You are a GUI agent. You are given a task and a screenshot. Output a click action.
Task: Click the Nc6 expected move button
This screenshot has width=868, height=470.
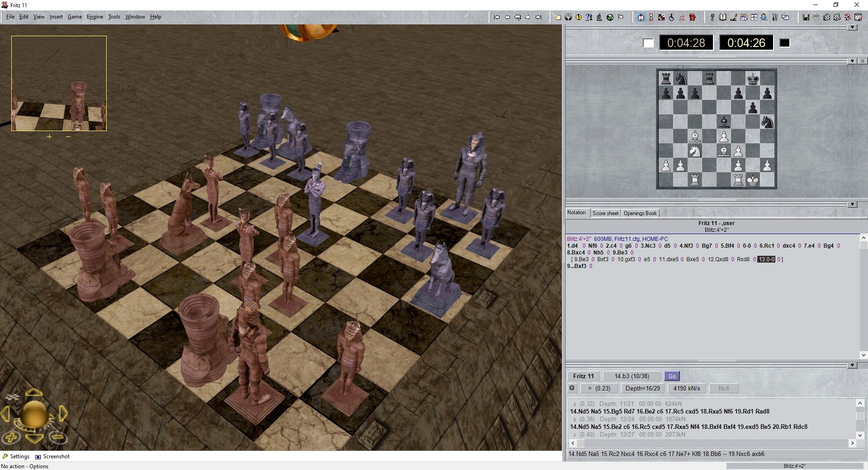pyautogui.click(x=724, y=388)
